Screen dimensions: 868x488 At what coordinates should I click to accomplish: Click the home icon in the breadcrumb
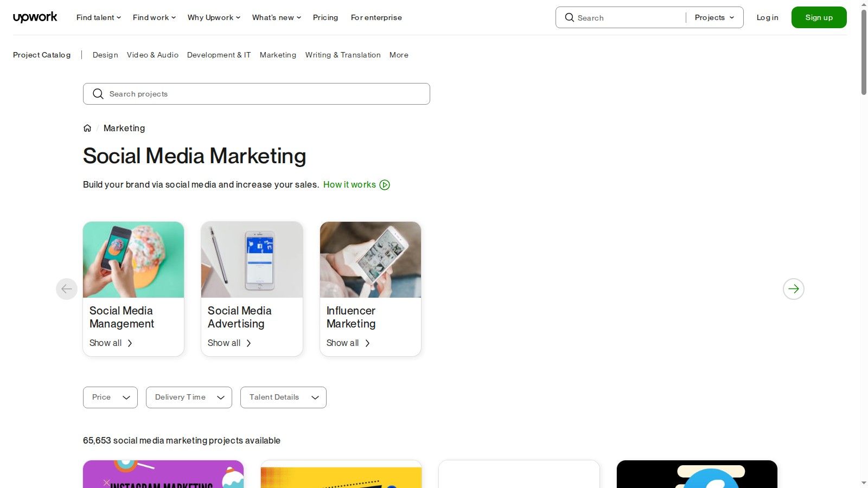[x=87, y=128]
